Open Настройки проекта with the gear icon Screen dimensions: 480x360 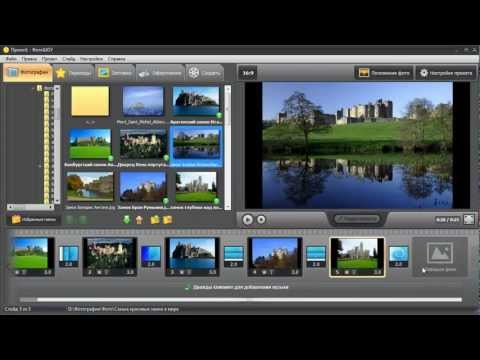[447, 73]
